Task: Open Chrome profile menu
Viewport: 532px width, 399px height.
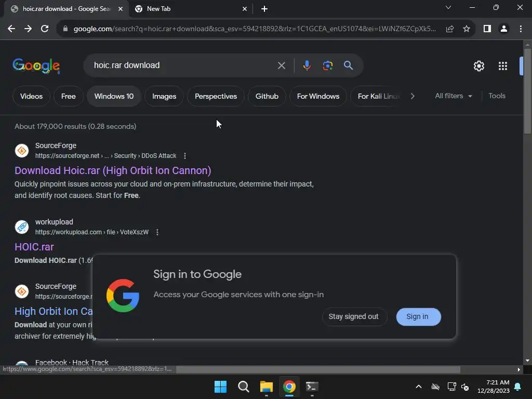Action: [x=504, y=29]
